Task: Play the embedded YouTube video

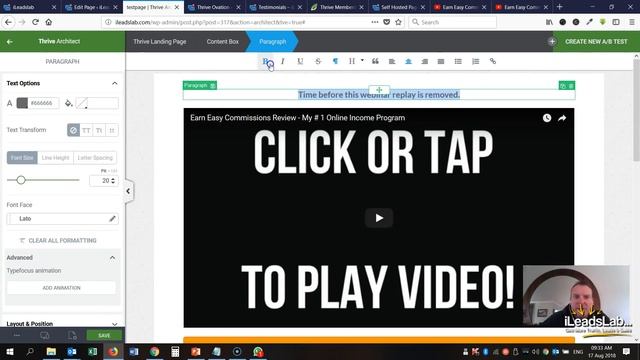Action: tap(379, 218)
